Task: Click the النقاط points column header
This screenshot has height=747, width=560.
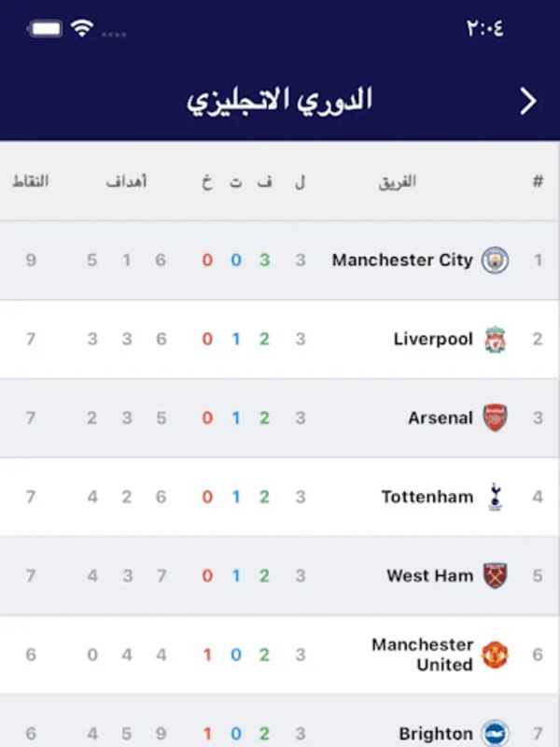Action: coord(31,181)
